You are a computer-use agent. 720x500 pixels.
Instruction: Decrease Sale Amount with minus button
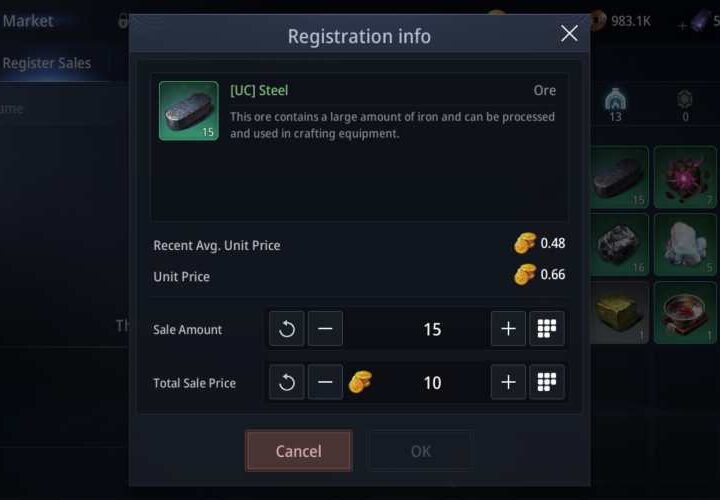tap(325, 329)
